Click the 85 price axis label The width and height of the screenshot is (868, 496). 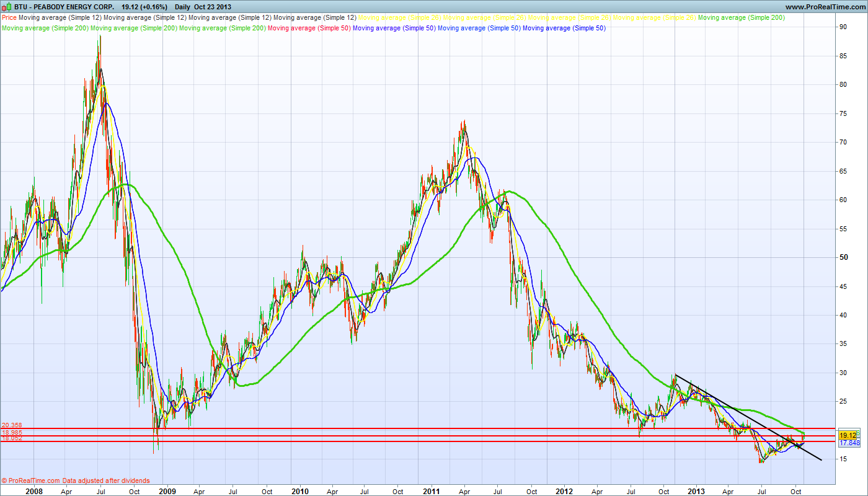point(843,56)
